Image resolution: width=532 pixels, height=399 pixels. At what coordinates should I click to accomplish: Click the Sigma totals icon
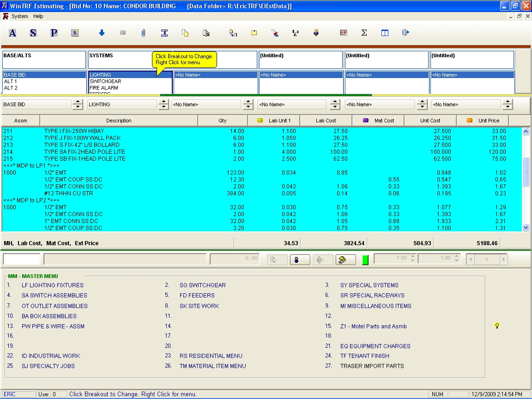coord(364,33)
